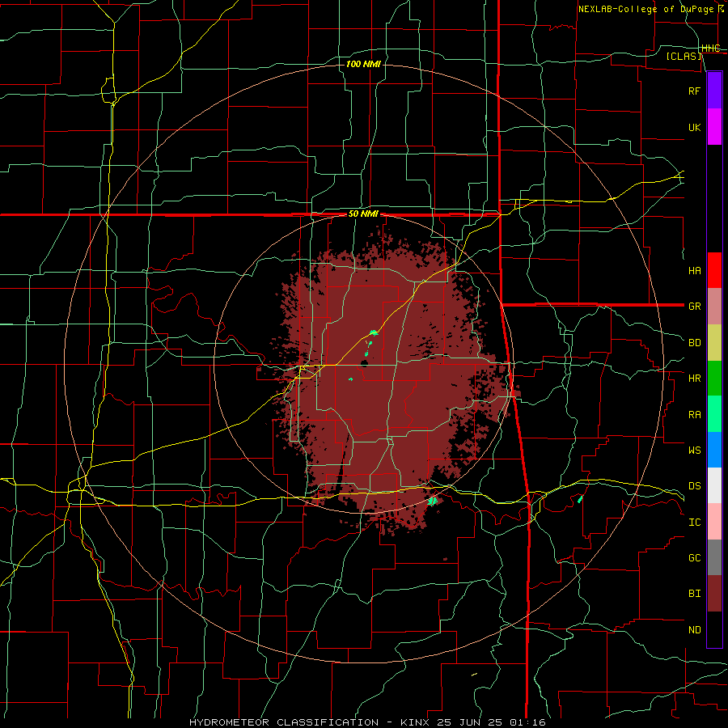Click the DS white legend swatch

(714, 485)
